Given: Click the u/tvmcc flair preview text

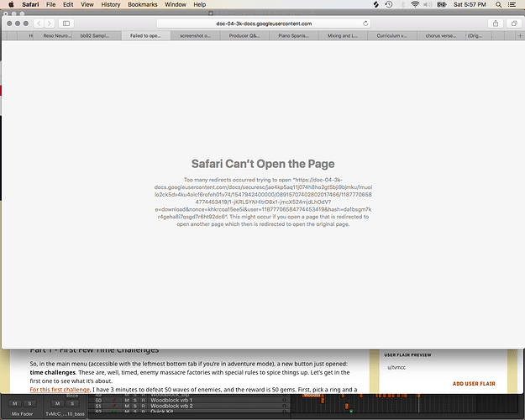Looking at the screenshot, I should [x=396, y=367].
